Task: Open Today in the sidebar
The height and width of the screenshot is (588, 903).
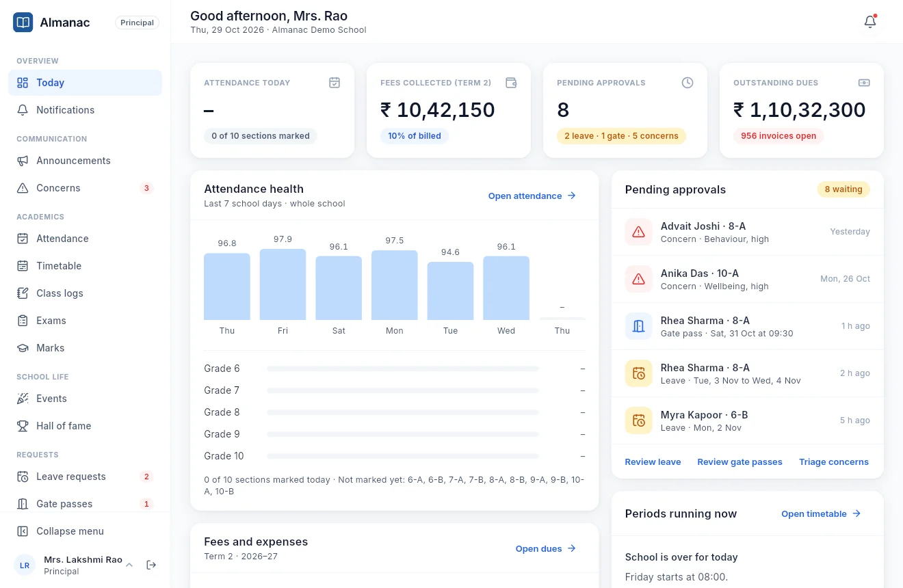Action: [85, 83]
